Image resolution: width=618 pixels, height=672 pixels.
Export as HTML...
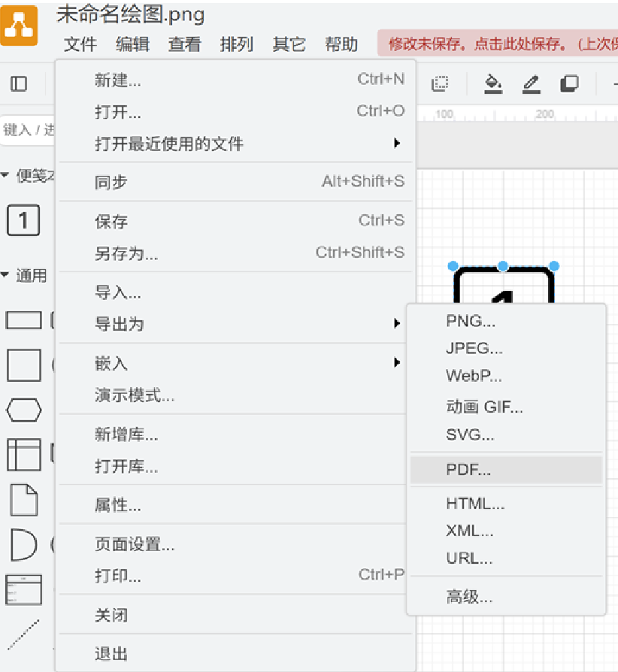[x=506, y=504]
